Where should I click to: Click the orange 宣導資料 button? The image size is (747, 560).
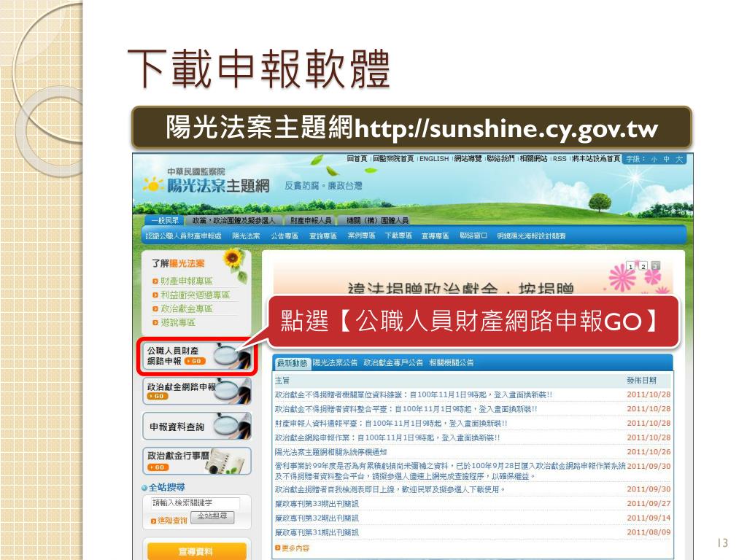197,551
